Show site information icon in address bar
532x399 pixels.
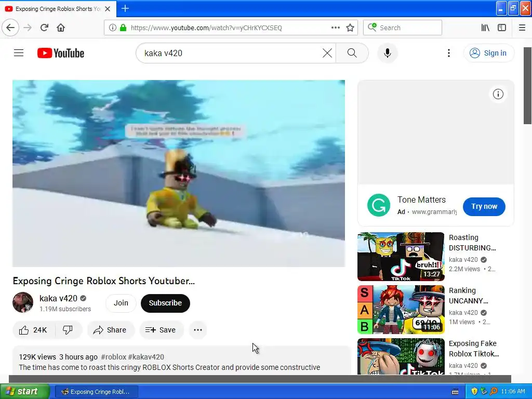(x=113, y=28)
